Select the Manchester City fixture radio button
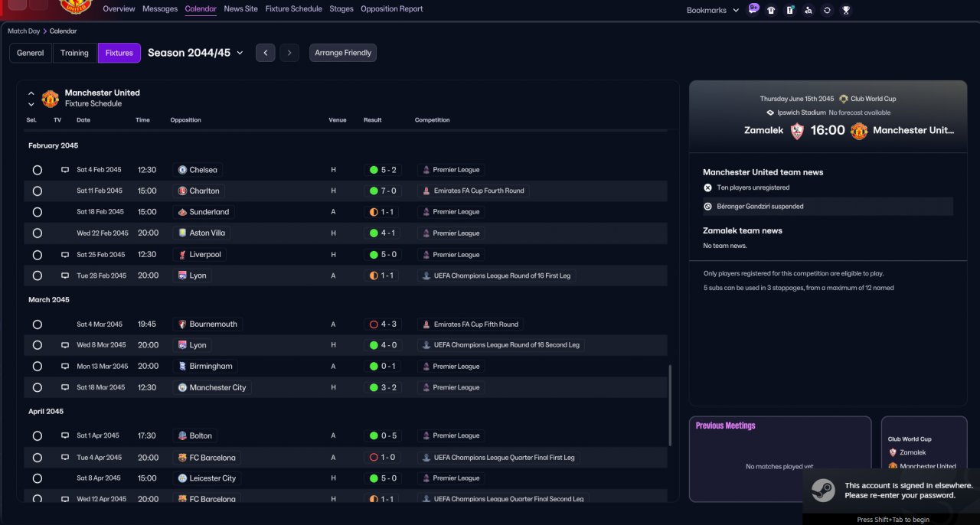 37,388
